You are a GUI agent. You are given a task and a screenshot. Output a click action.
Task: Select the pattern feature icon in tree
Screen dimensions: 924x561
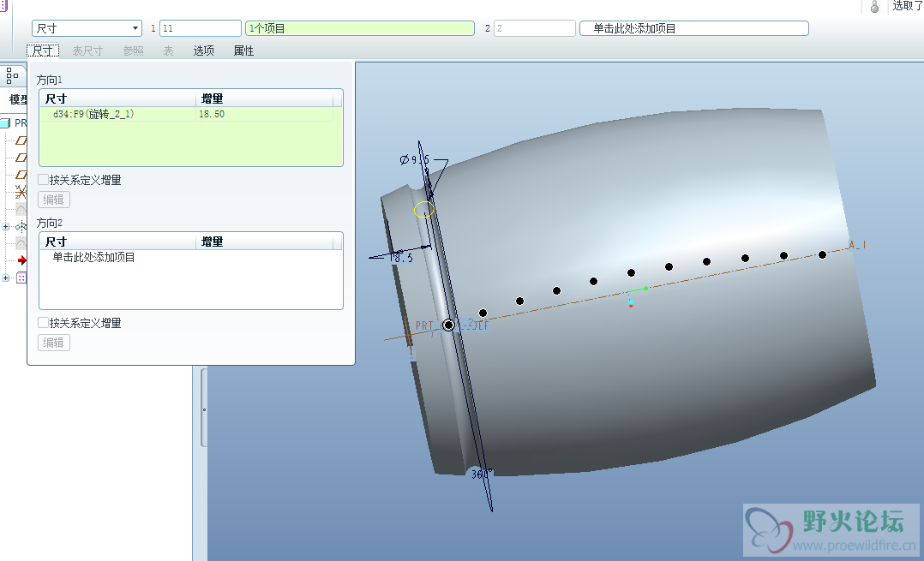click(21, 278)
